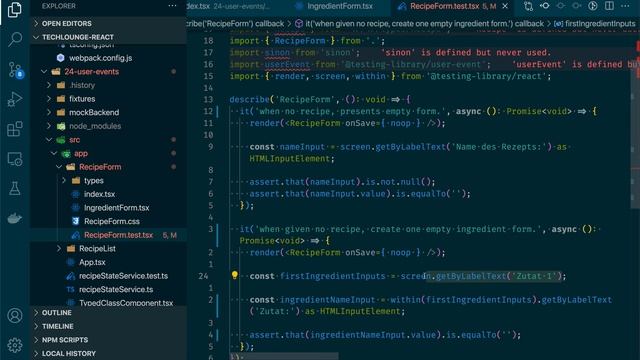640x360 pixels.
Task: Click the lightbulb code action icon
Action: pyautogui.click(x=234, y=275)
